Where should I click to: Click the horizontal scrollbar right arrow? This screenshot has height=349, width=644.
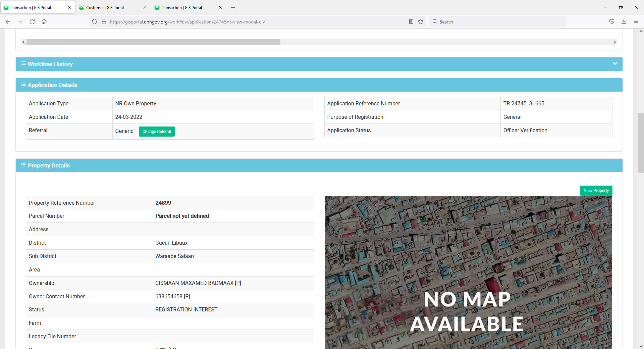615,42
